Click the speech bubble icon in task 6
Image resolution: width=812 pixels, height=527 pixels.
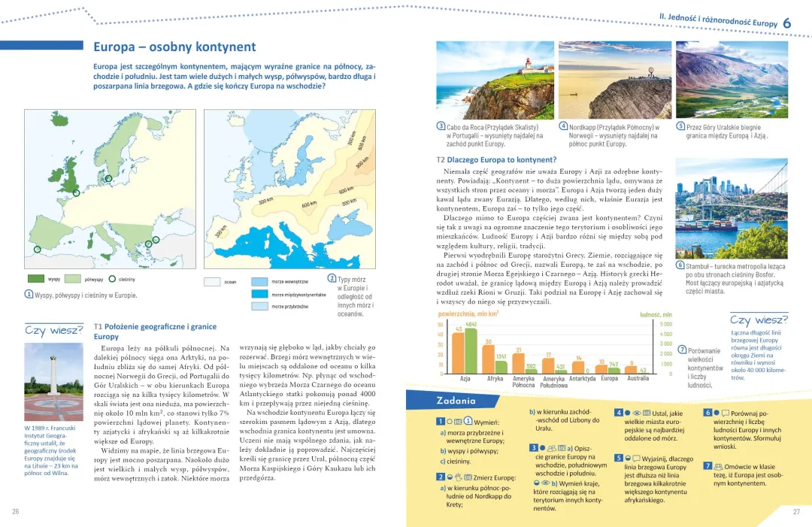coord(725,413)
